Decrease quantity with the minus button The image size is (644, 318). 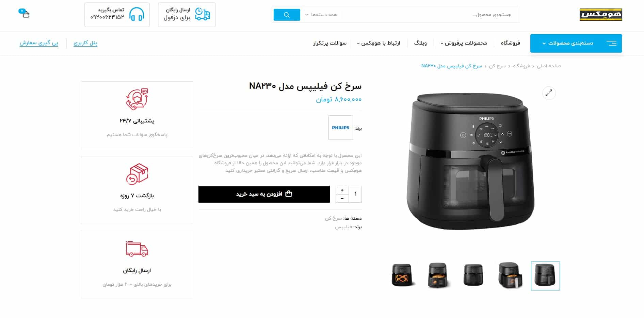coord(342,198)
